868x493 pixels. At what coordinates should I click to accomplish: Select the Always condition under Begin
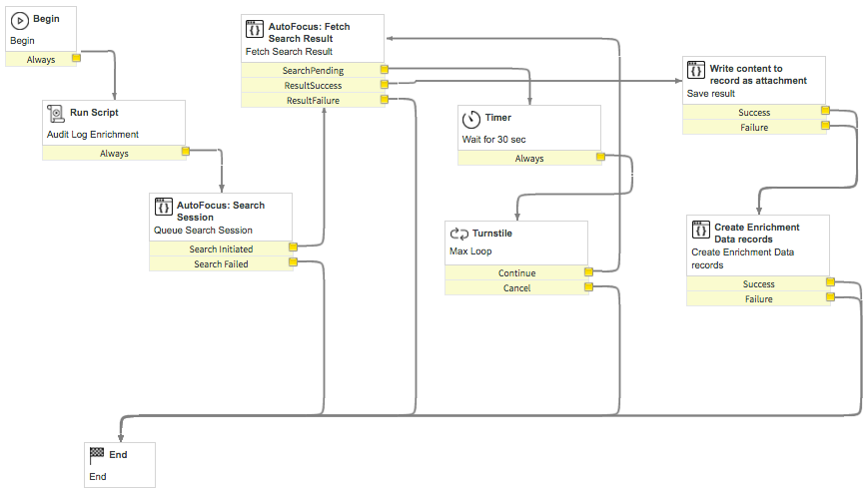pyautogui.click(x=41, y=59)
